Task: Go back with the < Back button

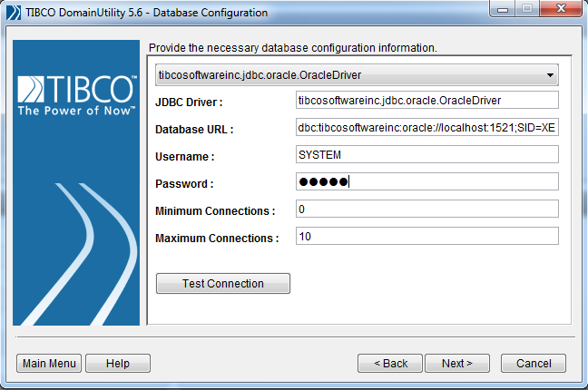Action: pyautogui.click(x=390, y=364)
